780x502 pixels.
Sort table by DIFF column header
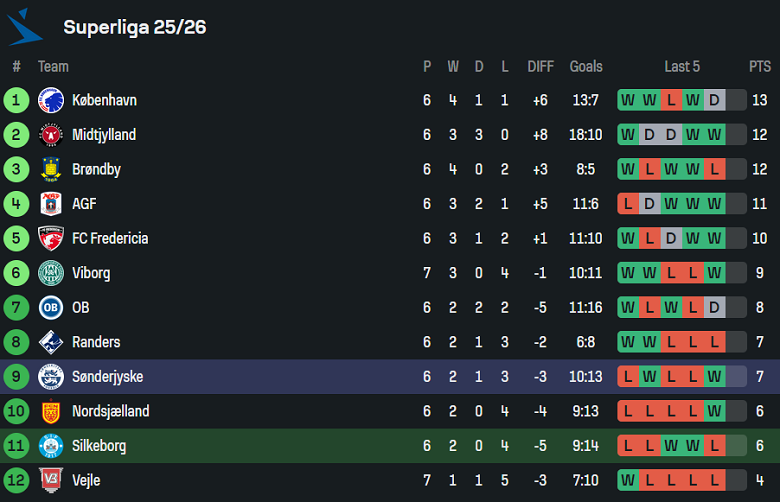click(540, 67)
